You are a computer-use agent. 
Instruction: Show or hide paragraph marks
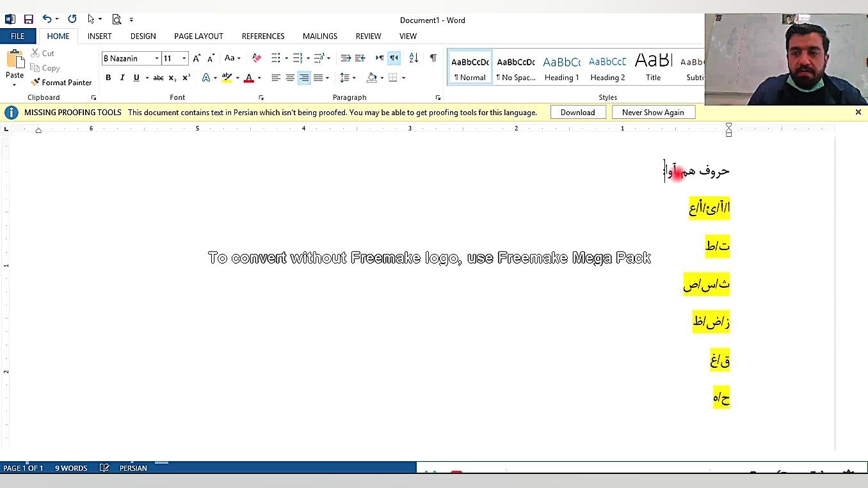[433, 58]
